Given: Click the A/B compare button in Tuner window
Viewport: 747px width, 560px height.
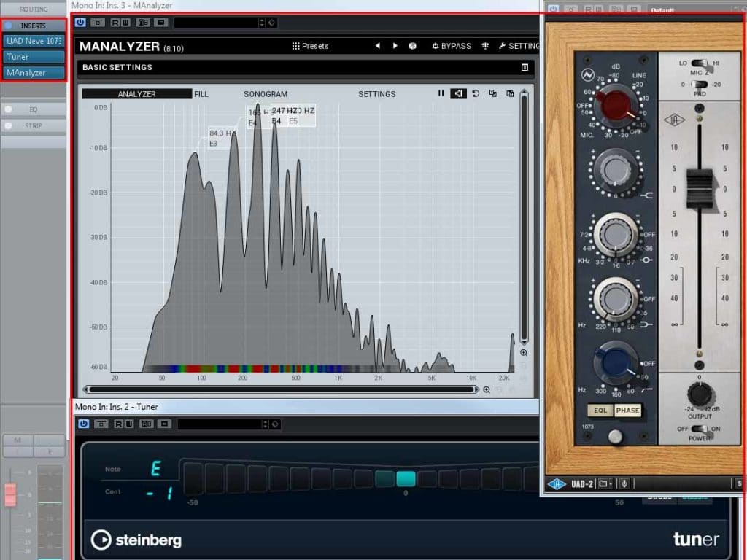Looking at the screenshot, I should tap(146, 424).
